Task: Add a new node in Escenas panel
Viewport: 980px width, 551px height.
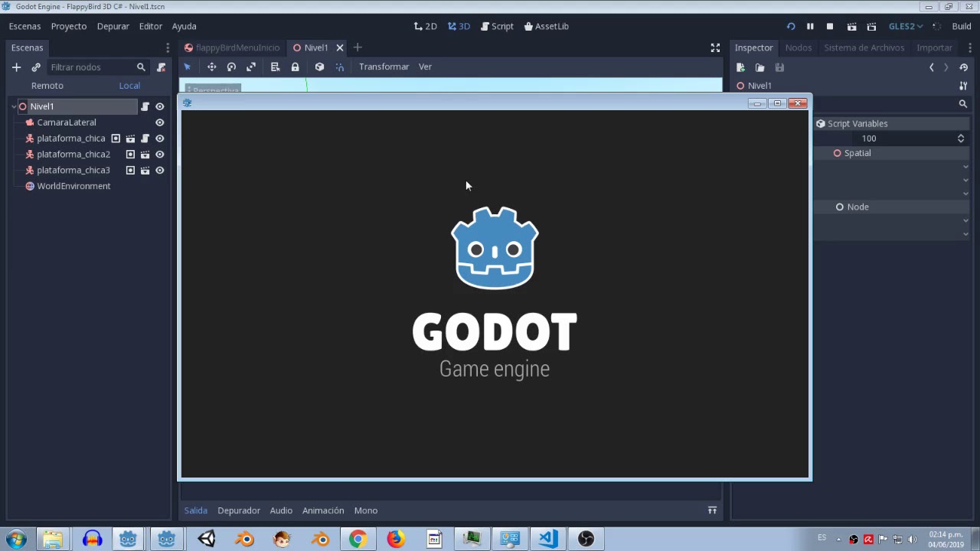Action: click(x=16, y=67)
